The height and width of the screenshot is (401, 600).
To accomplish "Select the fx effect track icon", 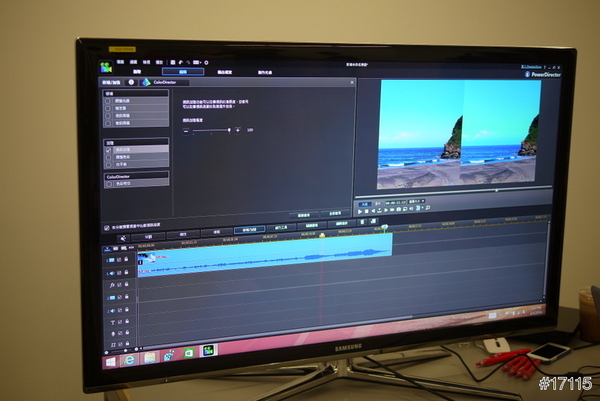I will click(x=112, y=285).
